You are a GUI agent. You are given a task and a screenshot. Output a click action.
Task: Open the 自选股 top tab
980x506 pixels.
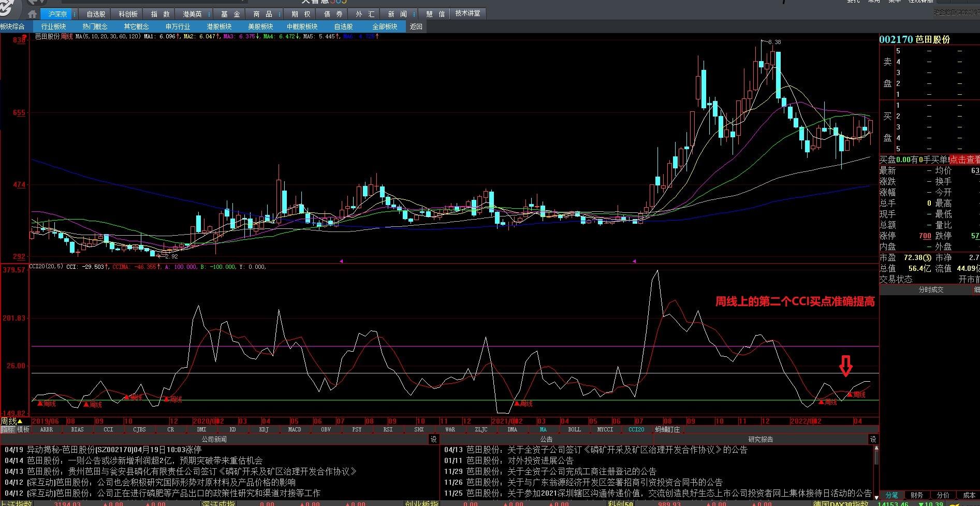point(96,15)
